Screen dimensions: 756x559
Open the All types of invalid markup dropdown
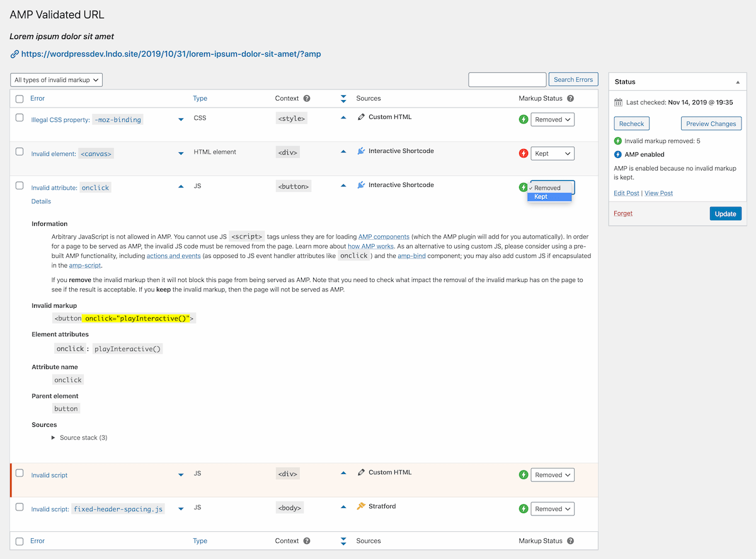(x=57, y=80)
